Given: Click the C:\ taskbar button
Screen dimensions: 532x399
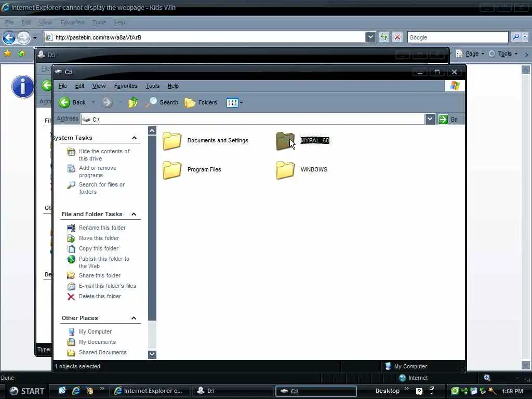Looking at the screenshot, I should 316,391.
